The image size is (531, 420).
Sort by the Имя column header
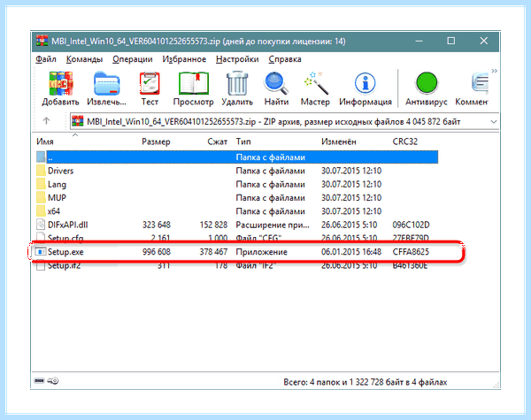[x=45, y=141]
